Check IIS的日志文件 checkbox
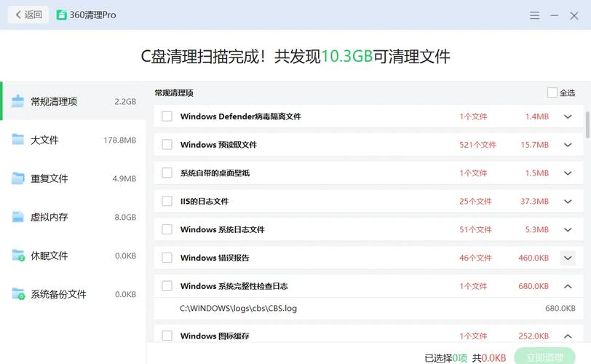The image size is (591, 364). point(167,201)
